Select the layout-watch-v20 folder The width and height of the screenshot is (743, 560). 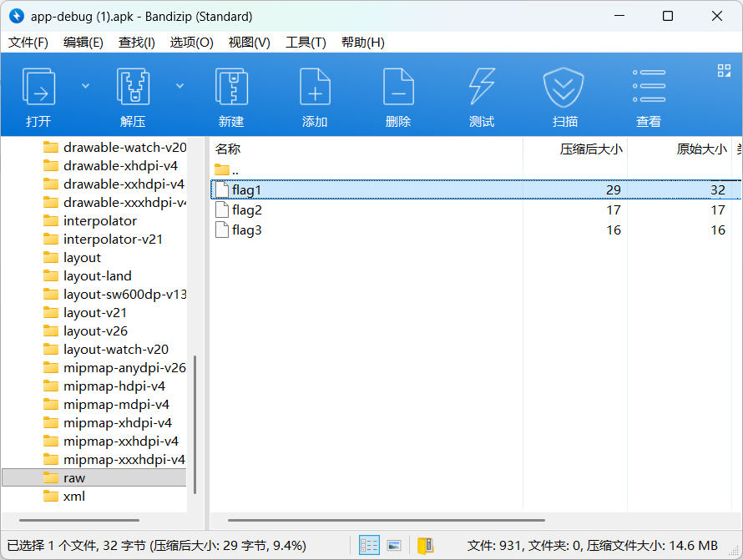[106, 349]
